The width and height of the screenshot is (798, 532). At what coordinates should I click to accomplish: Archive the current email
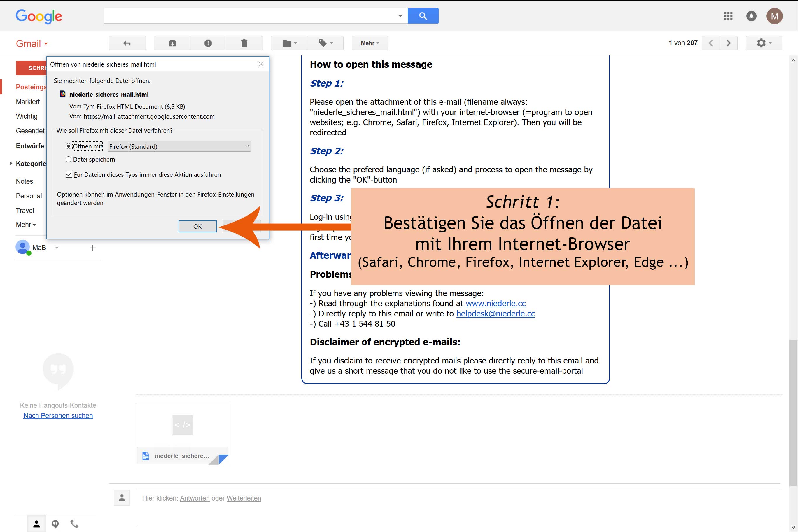(x=172, y=43)
